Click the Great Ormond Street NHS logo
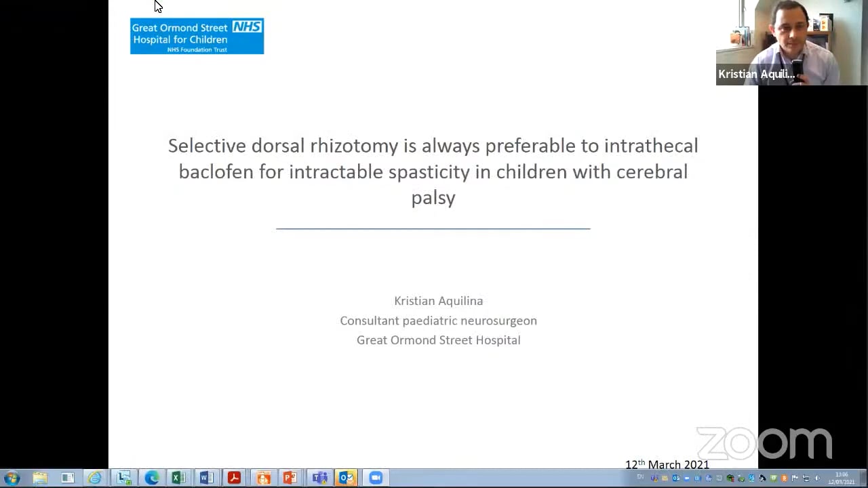 [x=197, y=36]
